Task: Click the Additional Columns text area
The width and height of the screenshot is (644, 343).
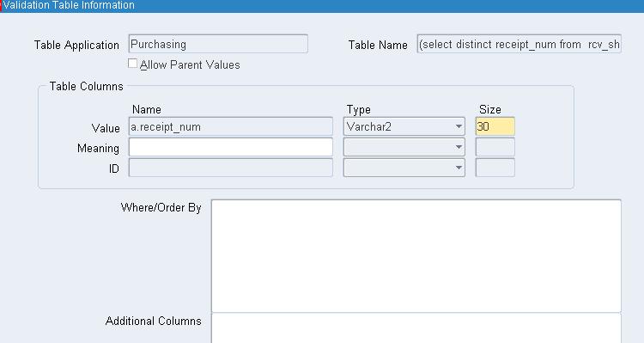Action: [x=416, y=328]
